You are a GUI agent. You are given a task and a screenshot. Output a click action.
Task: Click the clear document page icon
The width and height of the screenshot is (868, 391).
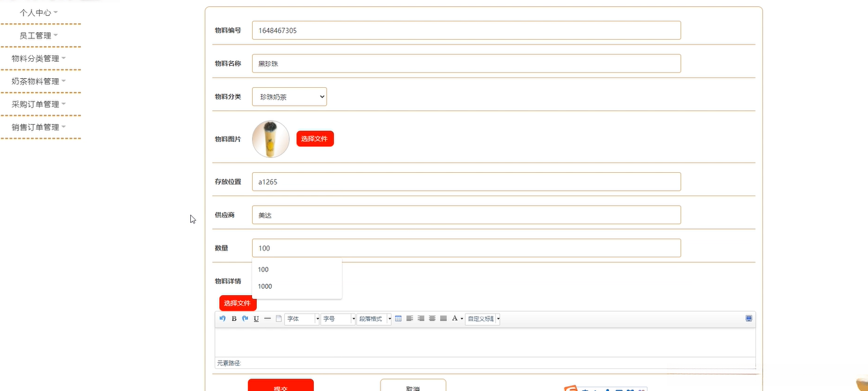[279, 318]
